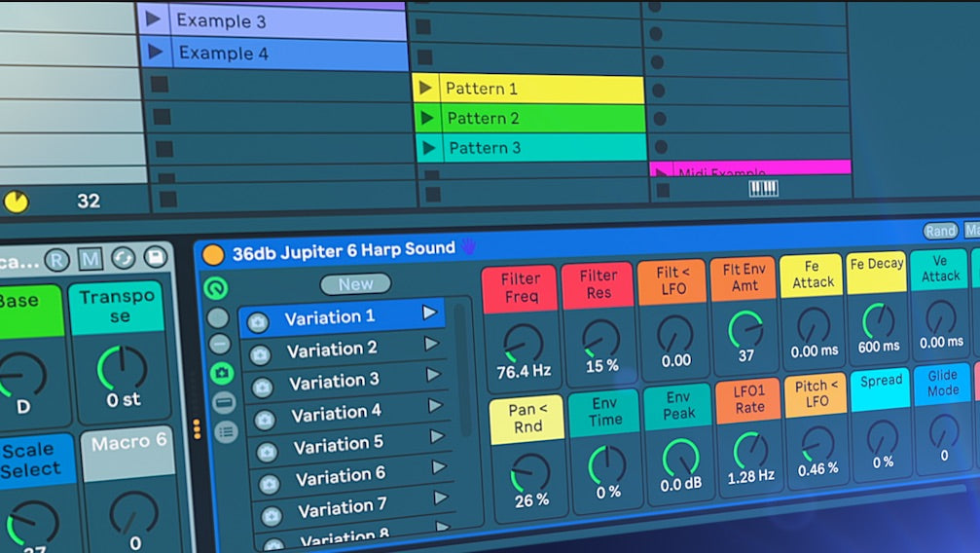Toggle the R button in left rack header
This screenshot has width=980, height=553.
57,261
